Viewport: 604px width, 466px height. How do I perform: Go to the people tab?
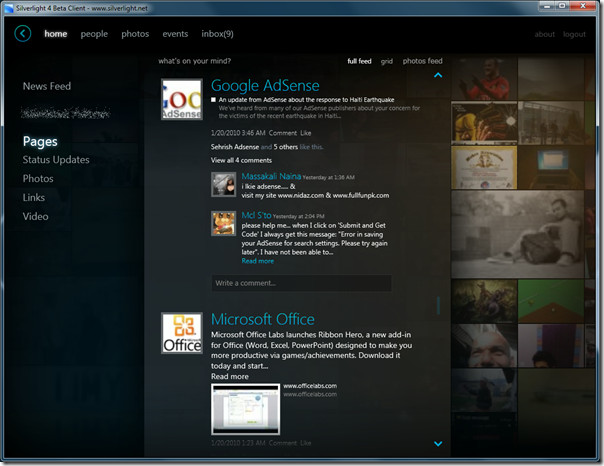click(x=94, y=34)
